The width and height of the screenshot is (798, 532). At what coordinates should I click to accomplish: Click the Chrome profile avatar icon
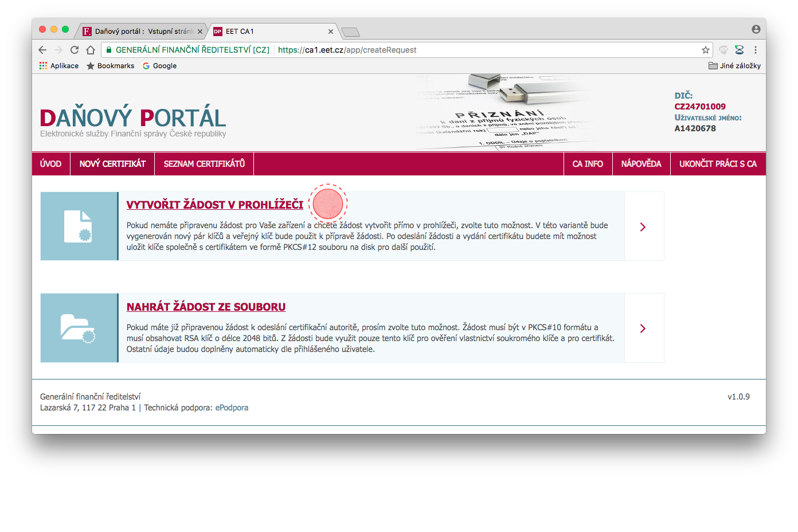[x=756, y=29]
